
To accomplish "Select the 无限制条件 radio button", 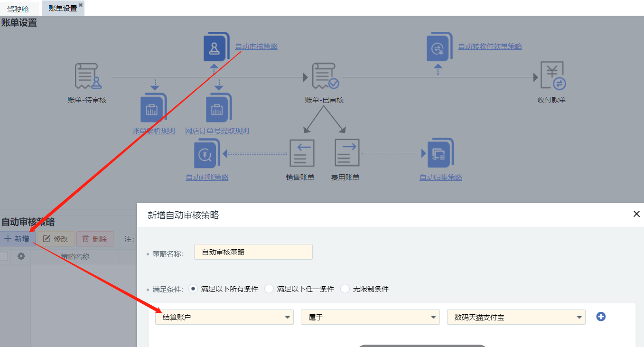I will pyautogui.click(x=345, y=289).
